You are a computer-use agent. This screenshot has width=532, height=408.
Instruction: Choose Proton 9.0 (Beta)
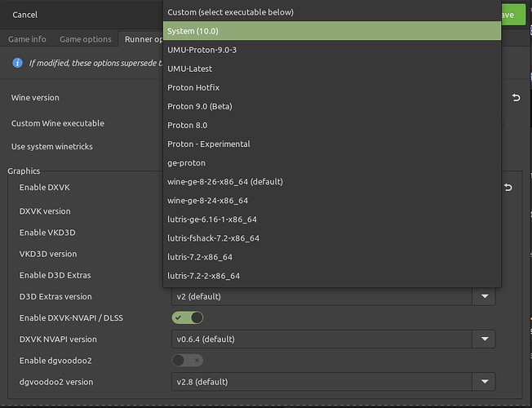[332, 106]
